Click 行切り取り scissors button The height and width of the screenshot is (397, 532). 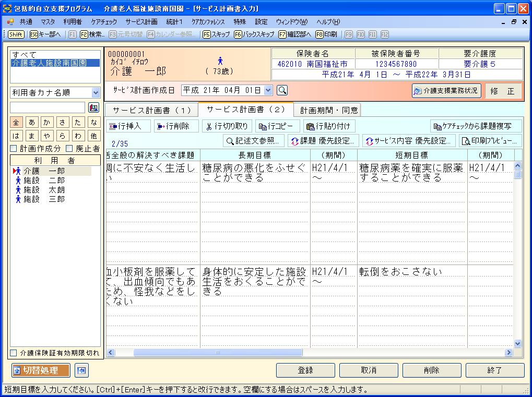point(227,126)
